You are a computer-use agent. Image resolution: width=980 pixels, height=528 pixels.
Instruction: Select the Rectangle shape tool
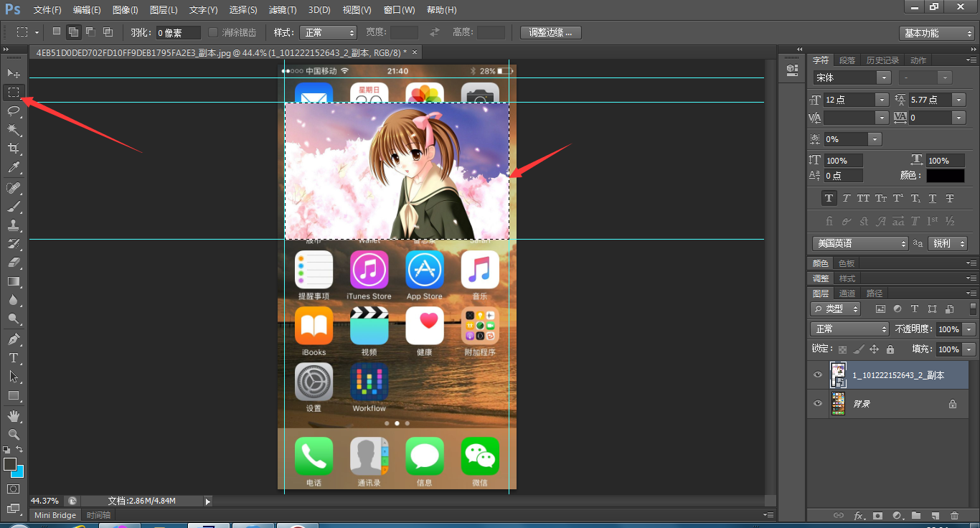click(x=14, y=395)
